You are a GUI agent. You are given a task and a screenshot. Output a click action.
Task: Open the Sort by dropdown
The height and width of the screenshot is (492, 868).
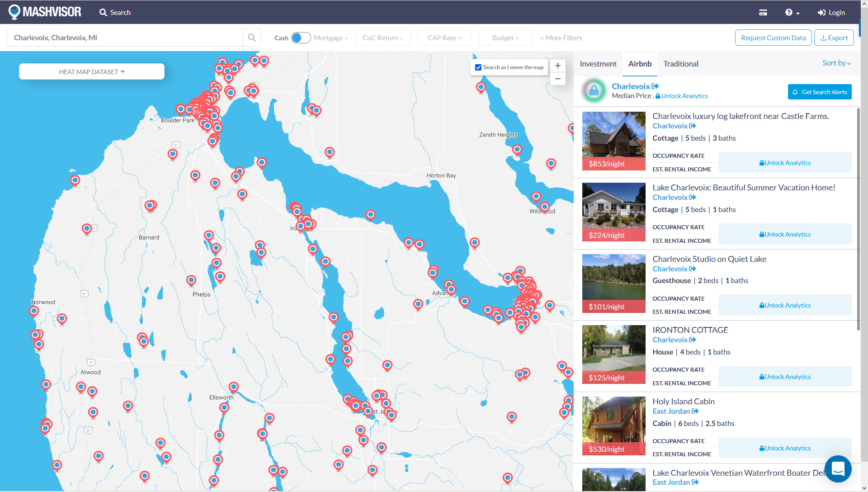836,63
